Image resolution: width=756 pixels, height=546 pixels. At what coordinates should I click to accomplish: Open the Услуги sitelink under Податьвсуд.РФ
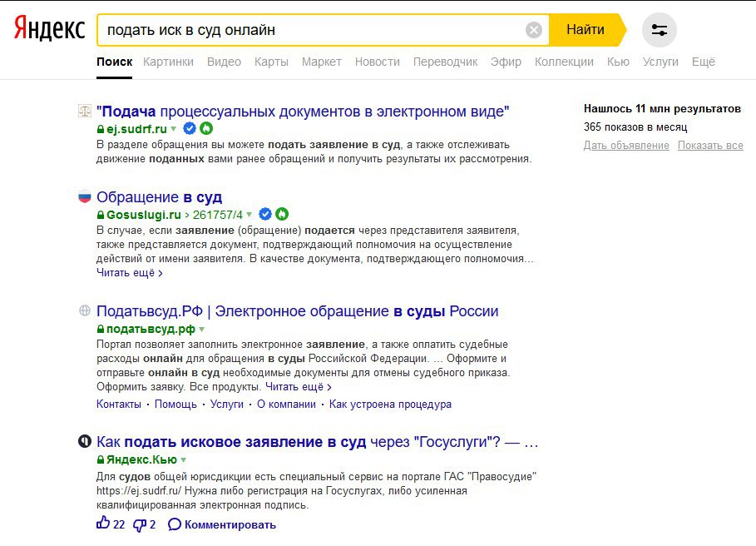(x=226, y=405)
